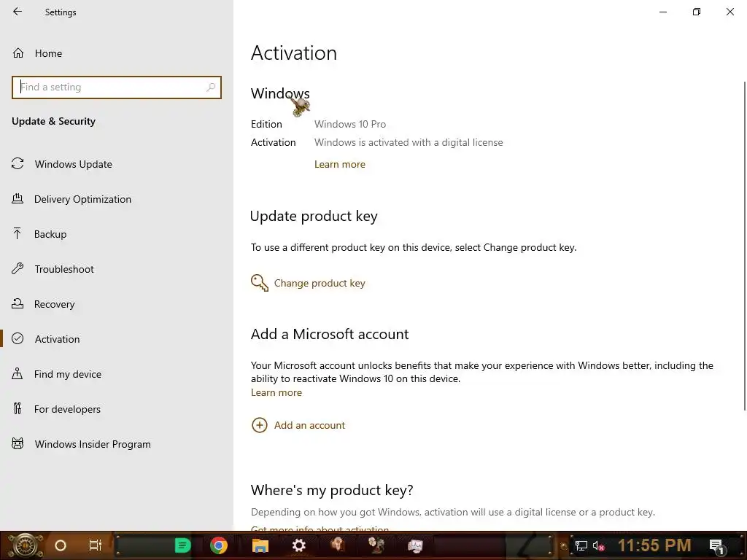Click the Delivery Optimization icon
The image size is (747, 560).
point(18,198)
